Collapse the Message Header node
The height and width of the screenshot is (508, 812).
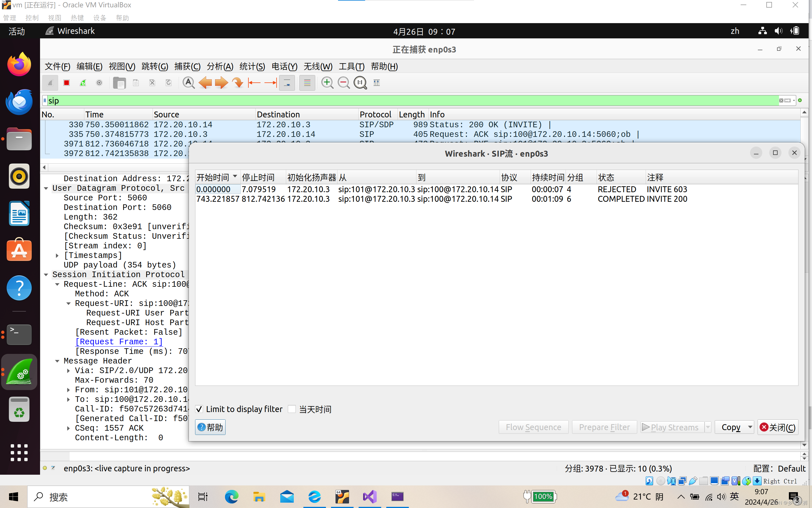58,361
